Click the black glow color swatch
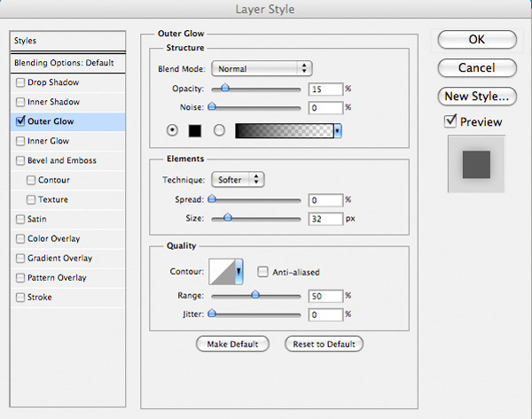Image resolution: width=532 pixels, height=419 pixels. (195, 130)
